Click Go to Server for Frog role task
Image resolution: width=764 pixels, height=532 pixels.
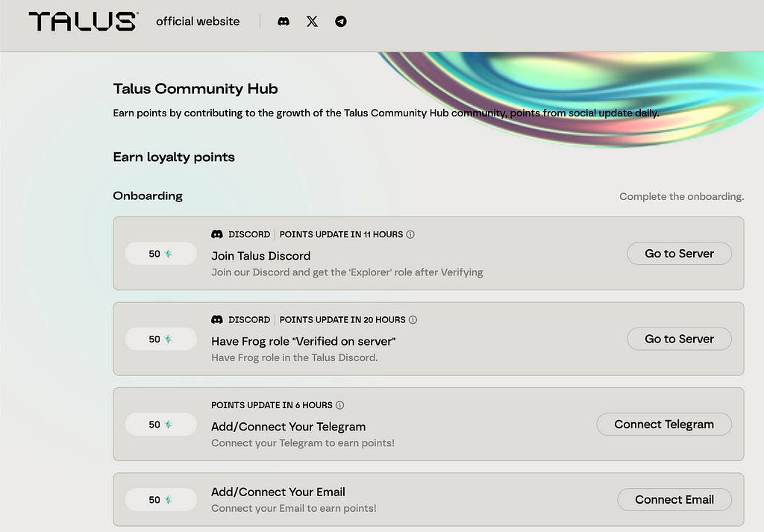[x=679, y=339]
